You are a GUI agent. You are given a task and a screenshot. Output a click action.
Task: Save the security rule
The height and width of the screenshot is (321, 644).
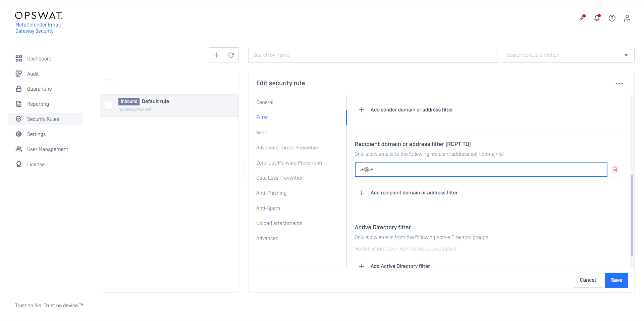pyautogui.click(x=616, y=280)
